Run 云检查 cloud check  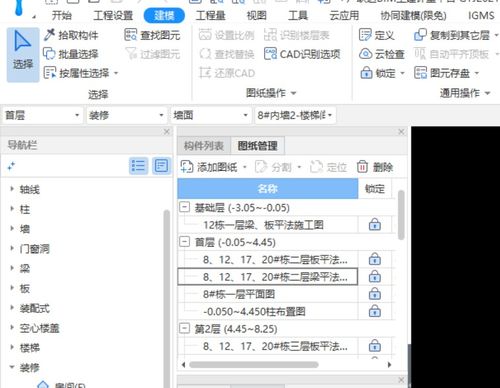point(382,54)
